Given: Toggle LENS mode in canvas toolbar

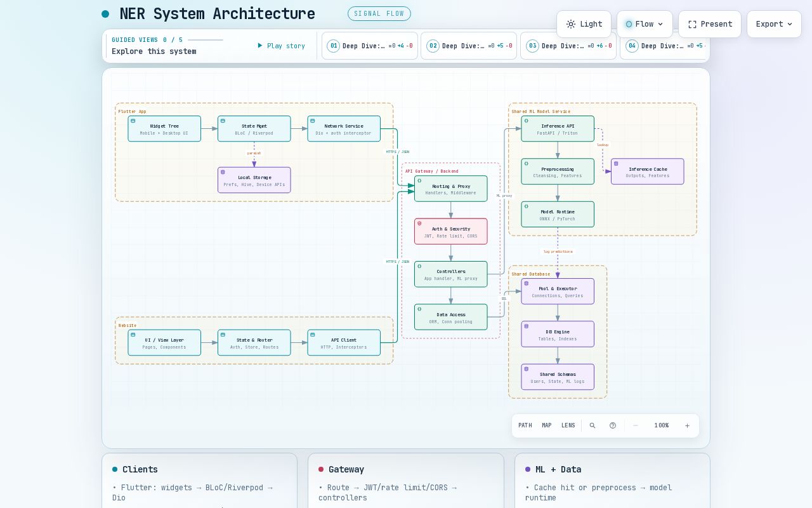Looking at the screenshot, I should 568,425.
